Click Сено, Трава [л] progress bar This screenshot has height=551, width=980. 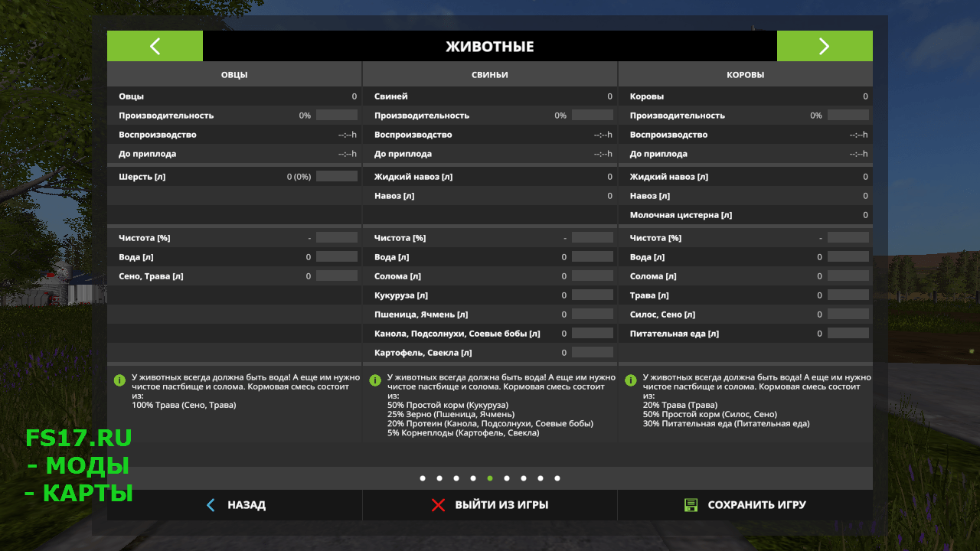point(337,275)
